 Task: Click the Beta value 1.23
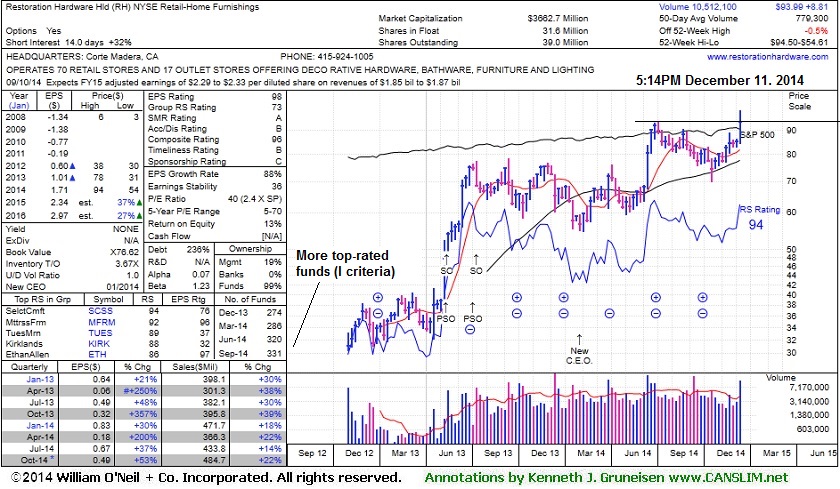click(x=201, y=286)
